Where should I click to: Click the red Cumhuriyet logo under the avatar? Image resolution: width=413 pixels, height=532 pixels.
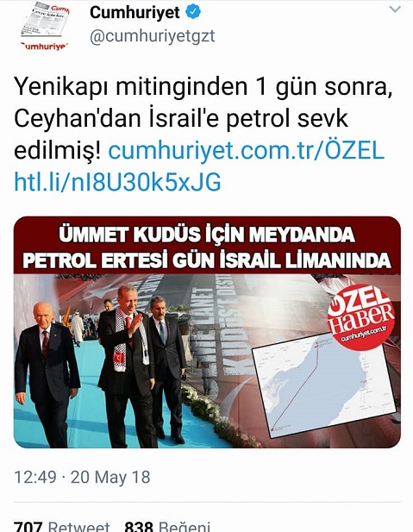point(45,47)
